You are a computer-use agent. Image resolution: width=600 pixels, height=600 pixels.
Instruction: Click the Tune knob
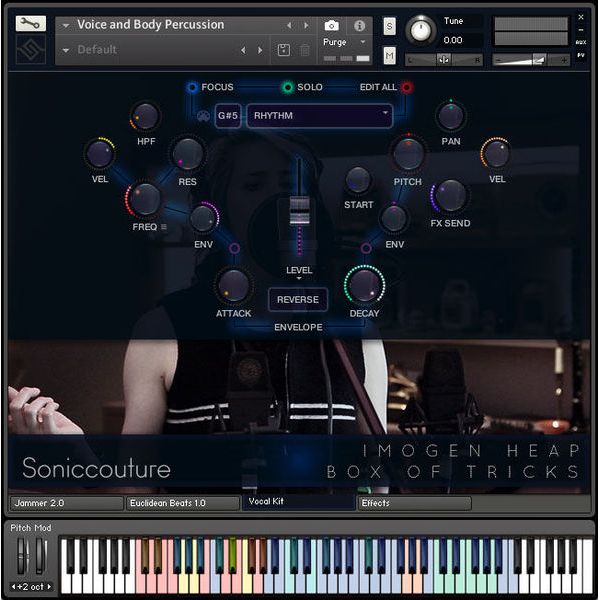pos(420,31)
